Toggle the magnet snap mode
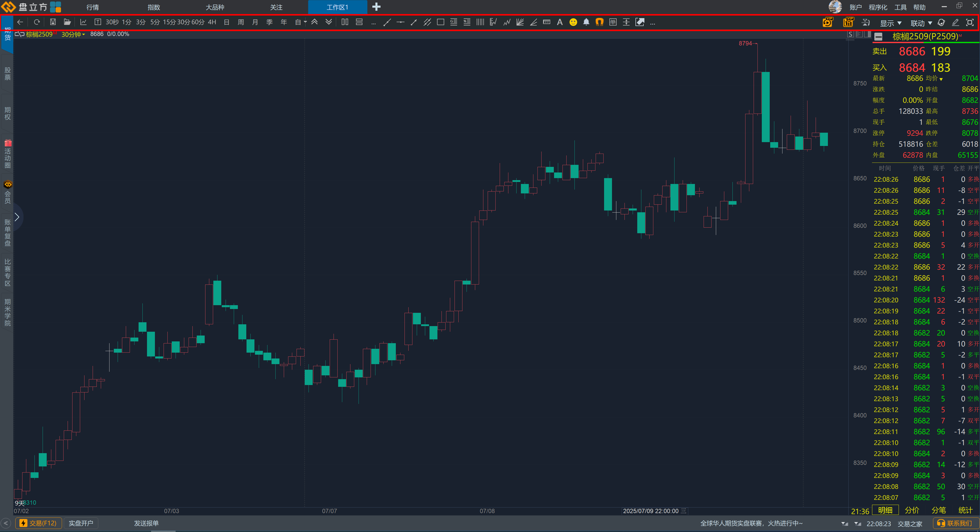This screenshot has width=980, height=532. [599, 22]
